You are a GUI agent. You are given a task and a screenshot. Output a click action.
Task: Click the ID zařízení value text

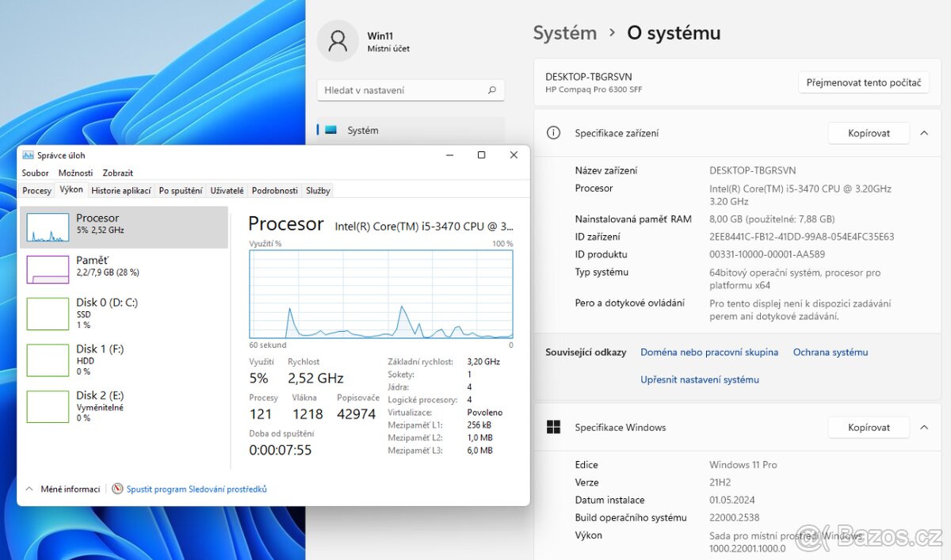(x=801, y=237)
